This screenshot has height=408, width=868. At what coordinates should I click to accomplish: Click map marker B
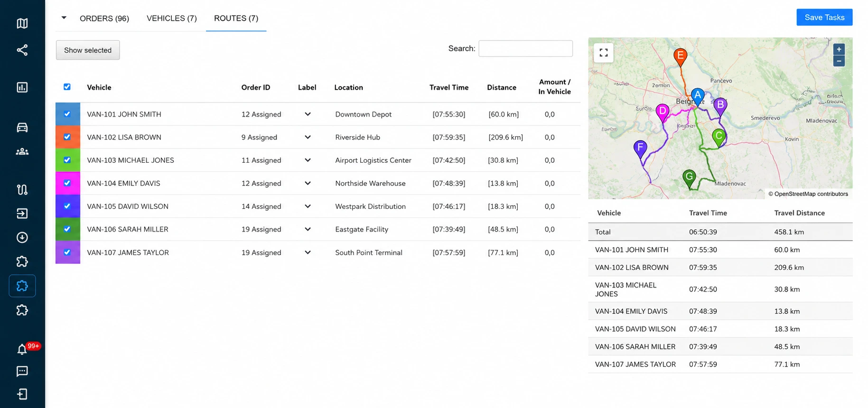coord(720,106)
